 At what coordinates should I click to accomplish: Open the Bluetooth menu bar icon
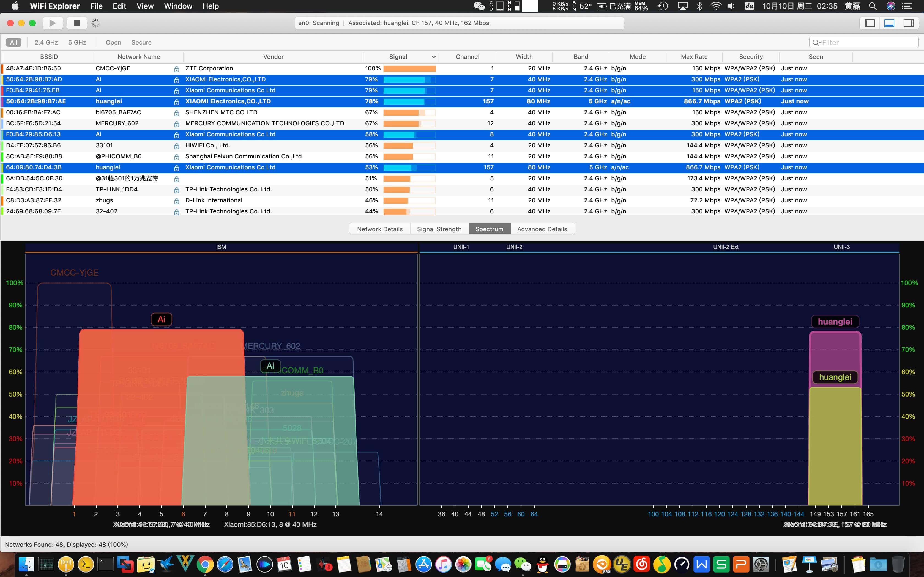(699, 6)
